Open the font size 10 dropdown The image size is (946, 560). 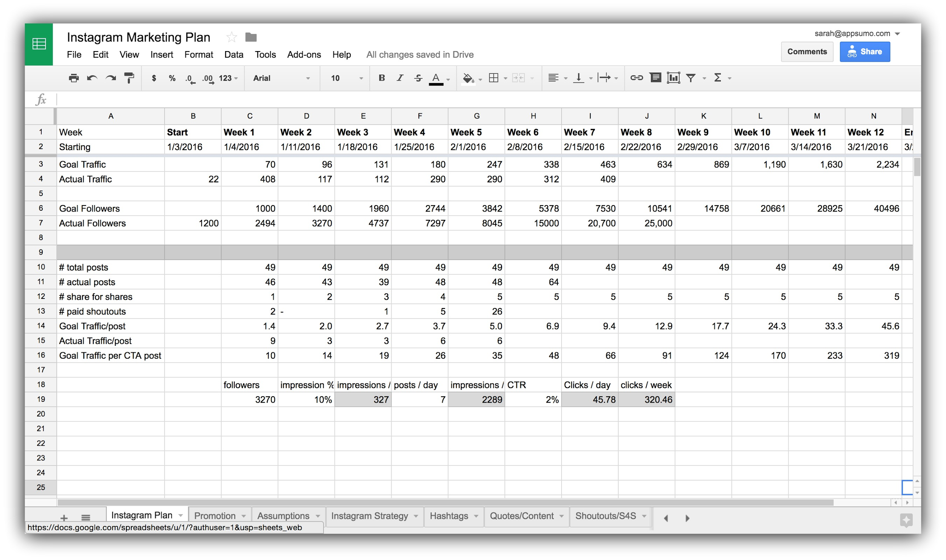(x=346, y=78)
